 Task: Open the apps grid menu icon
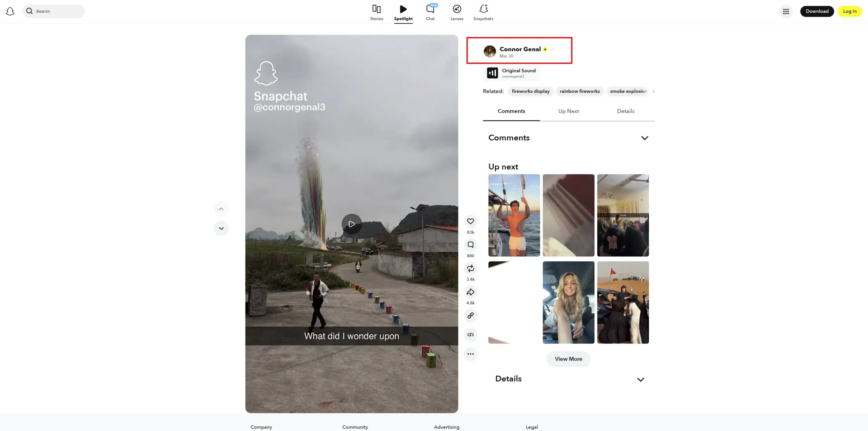click(786, 11)
